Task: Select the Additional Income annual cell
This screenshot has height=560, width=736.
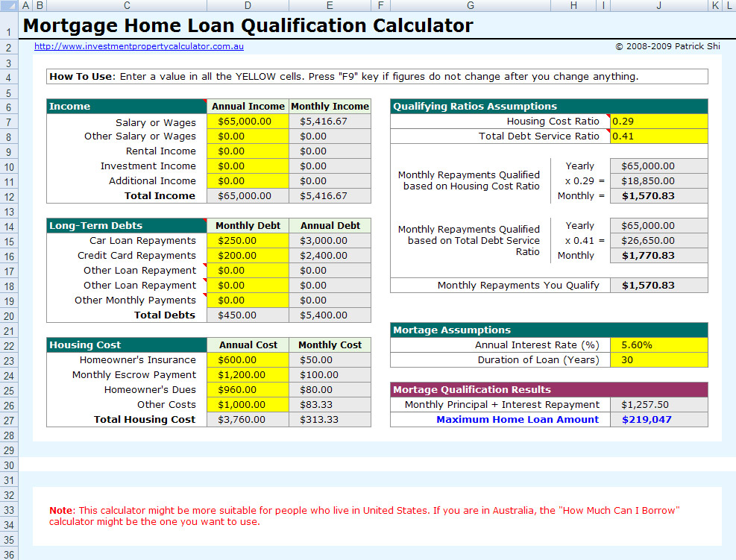Action: coord(248,180)
